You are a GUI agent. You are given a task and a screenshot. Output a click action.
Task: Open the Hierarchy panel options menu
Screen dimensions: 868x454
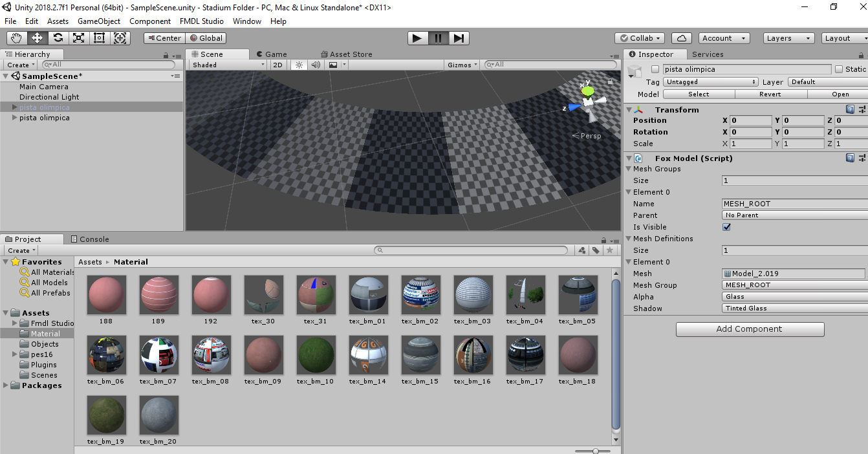coord(177,55)
